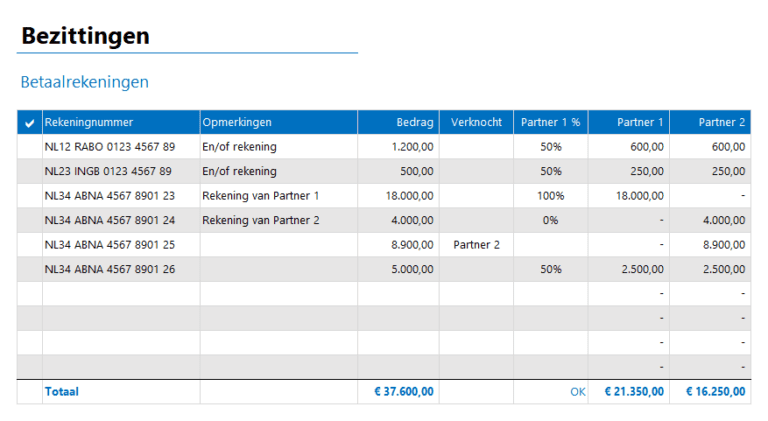The width and height of the screenshot is (768, 421).
Task: Select account number NL34 ABNA 4567 8901 25
Action: [110, 245]
